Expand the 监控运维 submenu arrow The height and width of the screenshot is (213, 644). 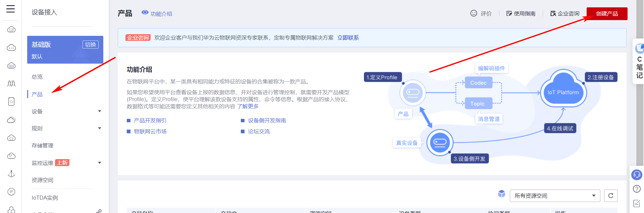(x=100, y=163)
